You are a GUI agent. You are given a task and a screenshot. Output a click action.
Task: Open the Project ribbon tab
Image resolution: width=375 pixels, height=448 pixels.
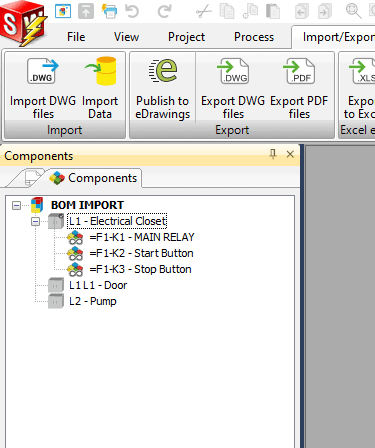(x=186, y=37)
